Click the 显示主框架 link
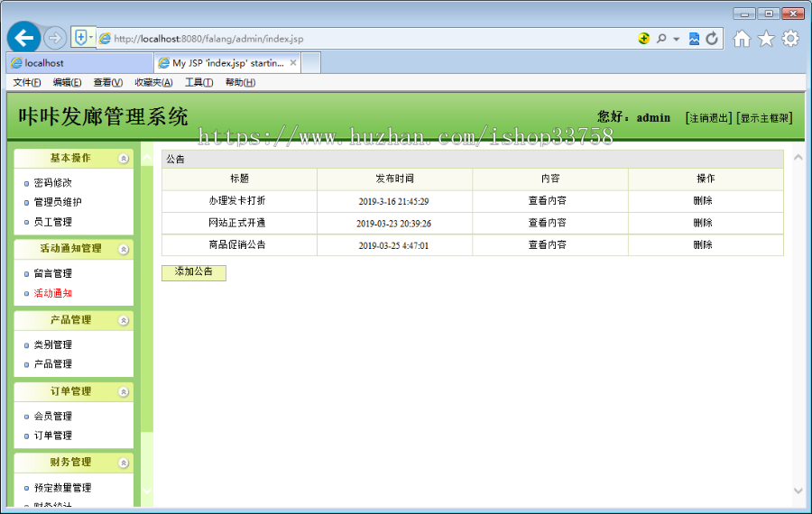This screenshot has width=812, height=514. [764, 118]
